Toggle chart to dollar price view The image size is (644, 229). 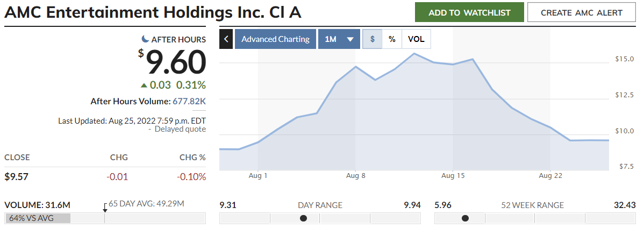pyautogui.click(x=373, y=39)
